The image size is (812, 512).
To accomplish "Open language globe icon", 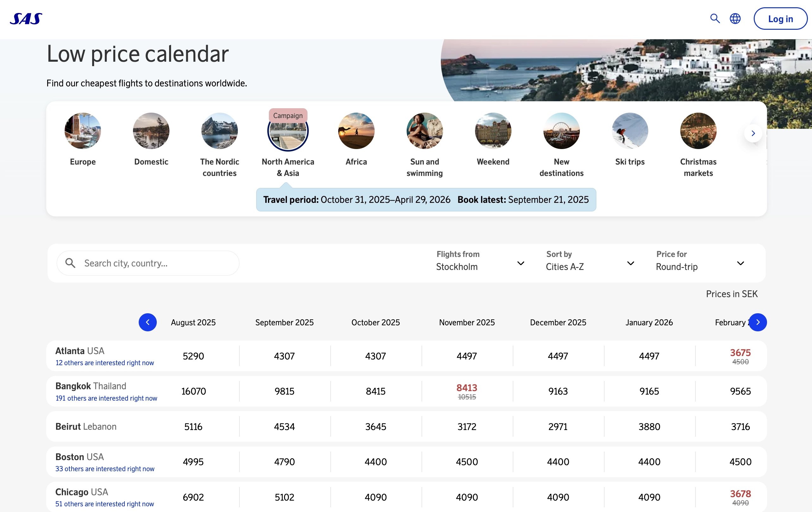I will click(735, 19).
